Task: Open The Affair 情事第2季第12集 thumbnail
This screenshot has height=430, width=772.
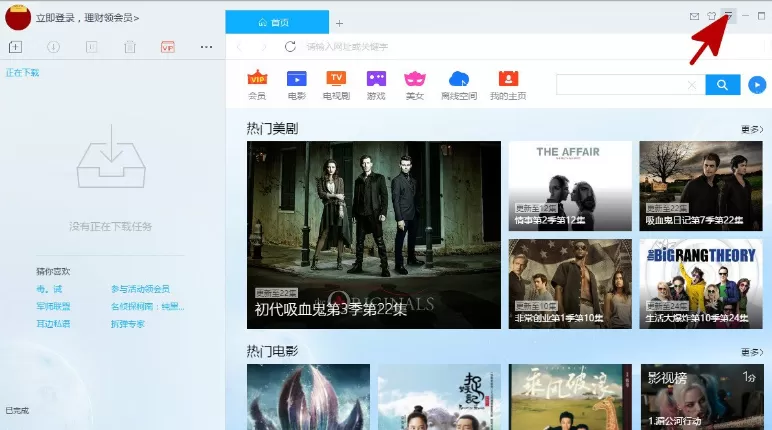Action: click(x=570, y=186)
